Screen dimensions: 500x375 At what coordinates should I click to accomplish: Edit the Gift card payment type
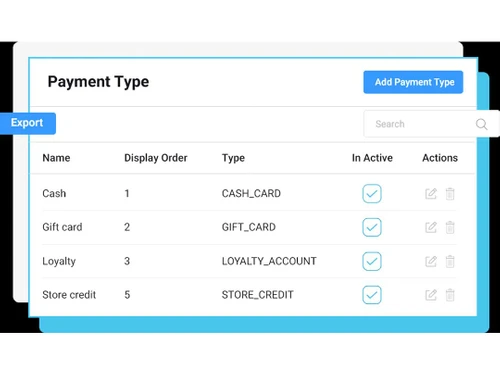tap(431, 227)
